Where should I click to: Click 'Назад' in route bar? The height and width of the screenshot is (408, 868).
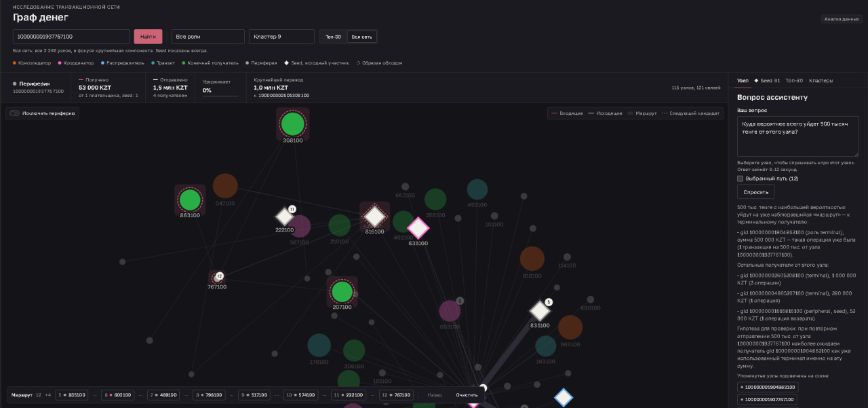tap(435, 395)
